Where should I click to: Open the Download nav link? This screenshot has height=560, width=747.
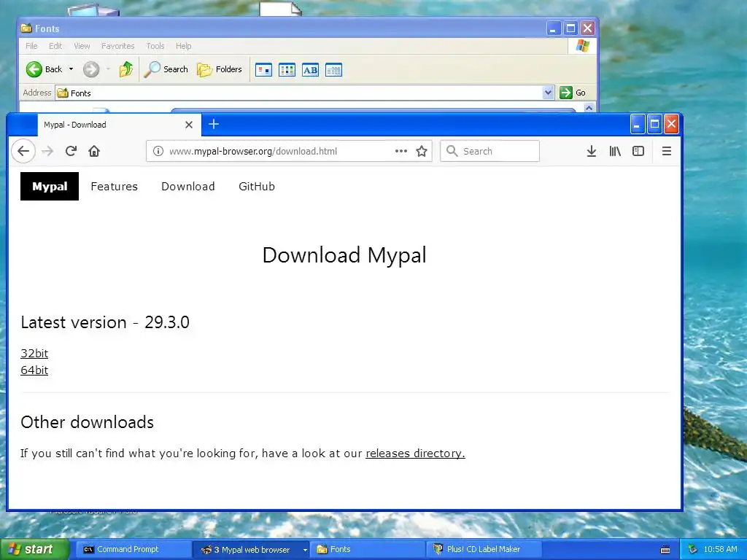(188, 187)
